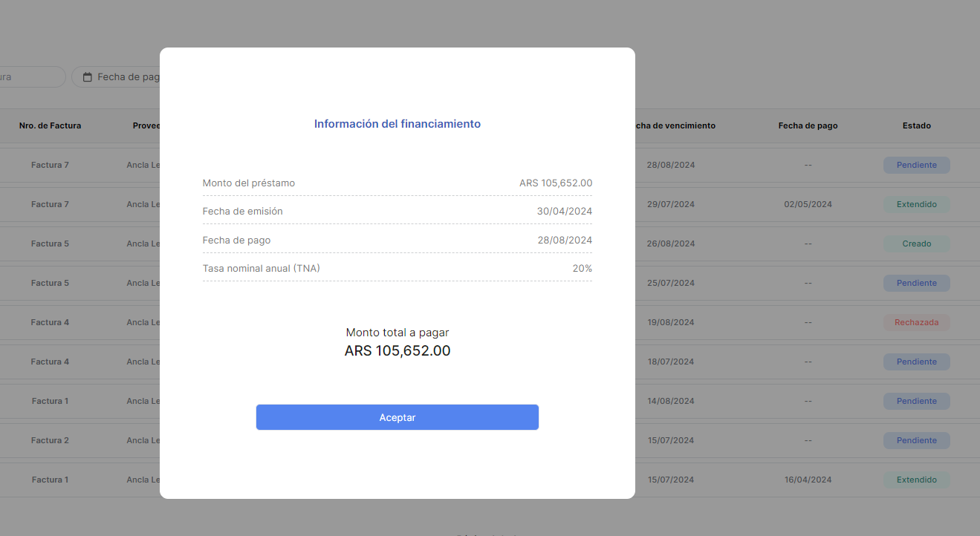Sort by Nro. de Factura column header
This screenshot has height=536, width=980.
(x=50, y=125)
